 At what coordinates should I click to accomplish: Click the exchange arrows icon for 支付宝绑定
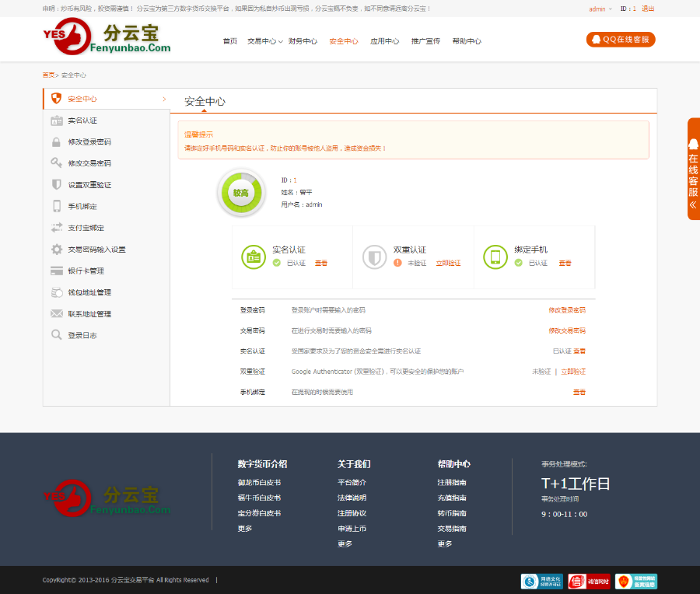[x=57, y=228]
